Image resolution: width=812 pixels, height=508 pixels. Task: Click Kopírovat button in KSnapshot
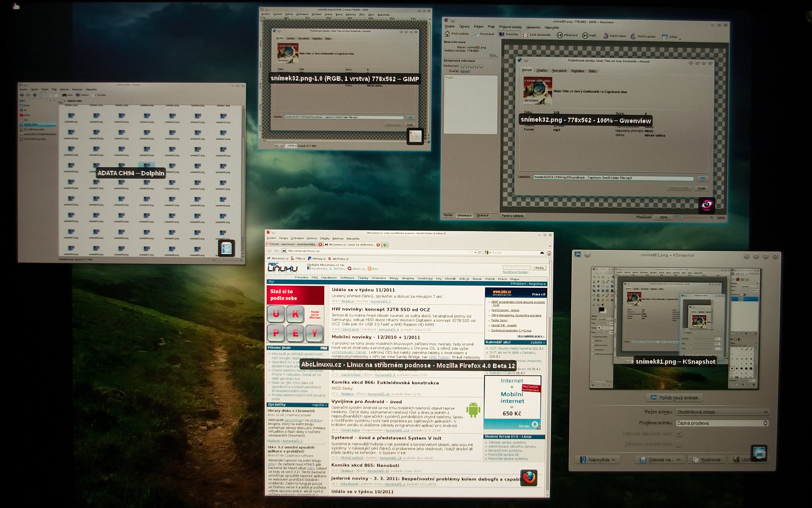tap(706, 459)
